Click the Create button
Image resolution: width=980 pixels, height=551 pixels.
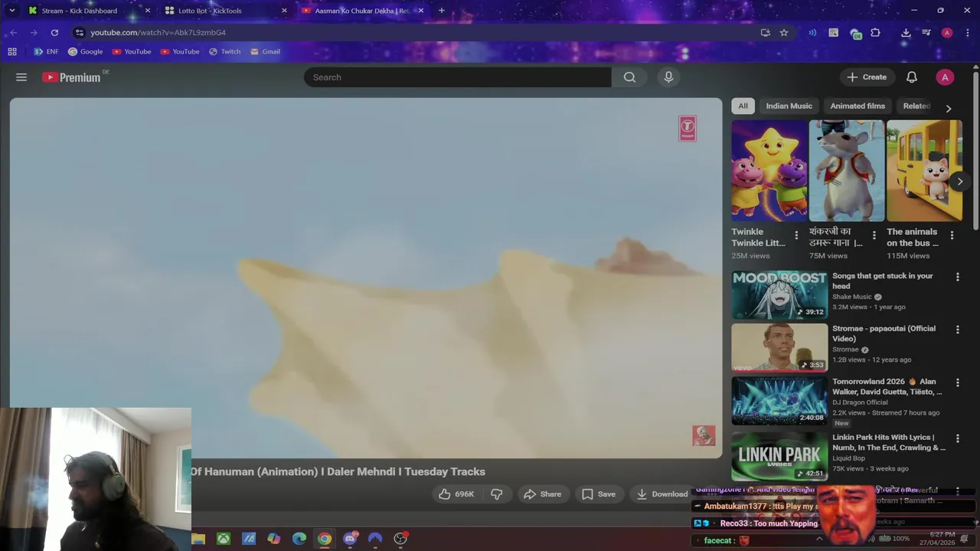(867, 77)
